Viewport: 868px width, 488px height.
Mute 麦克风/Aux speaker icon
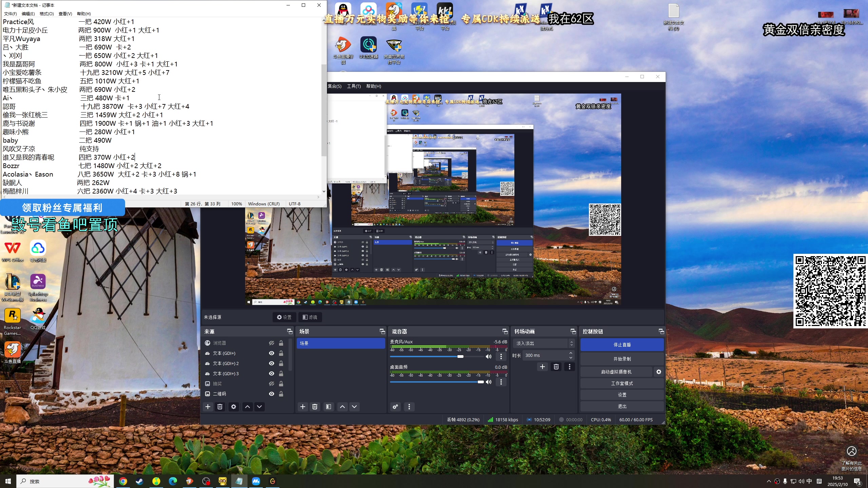(489, 357)
